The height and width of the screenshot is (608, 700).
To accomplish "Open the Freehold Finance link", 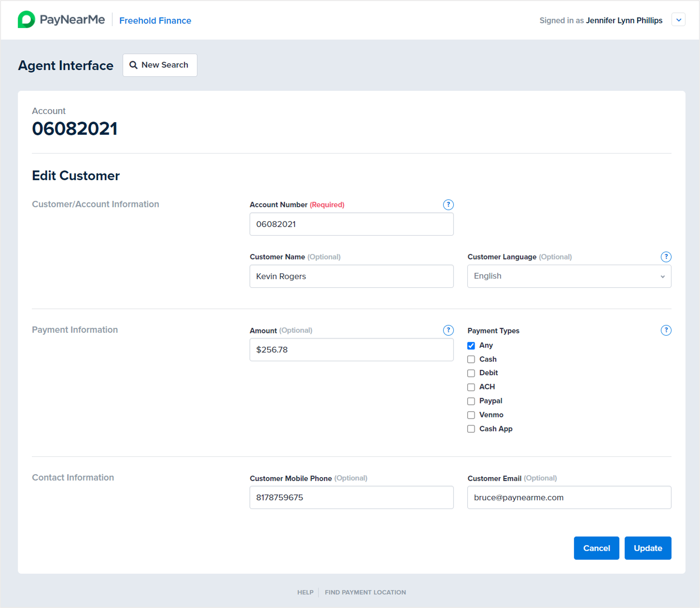I will pyautogui.click(x=155, y=21).
